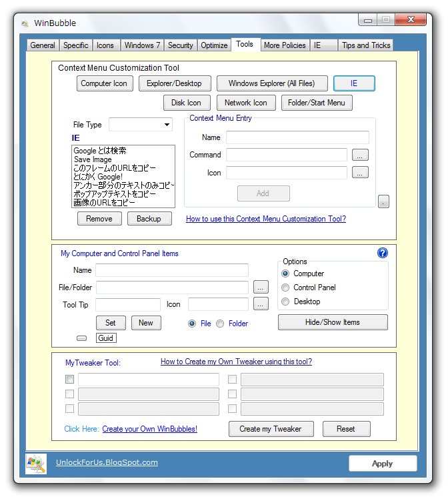Click the Guid button
Image resolution: width=448 pixels, height=499 pixels.
click(106, 338)
